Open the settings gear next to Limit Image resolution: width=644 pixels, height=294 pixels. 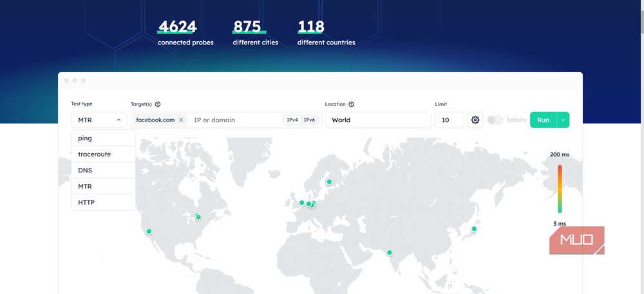point(475,120)
